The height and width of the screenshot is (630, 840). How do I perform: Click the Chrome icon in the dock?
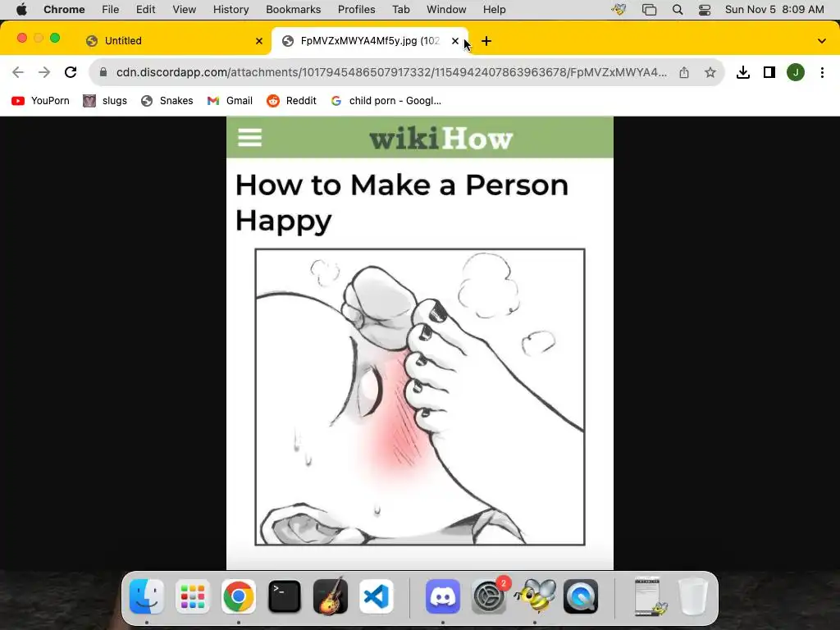pyautogui.click(x=239, y=596)
